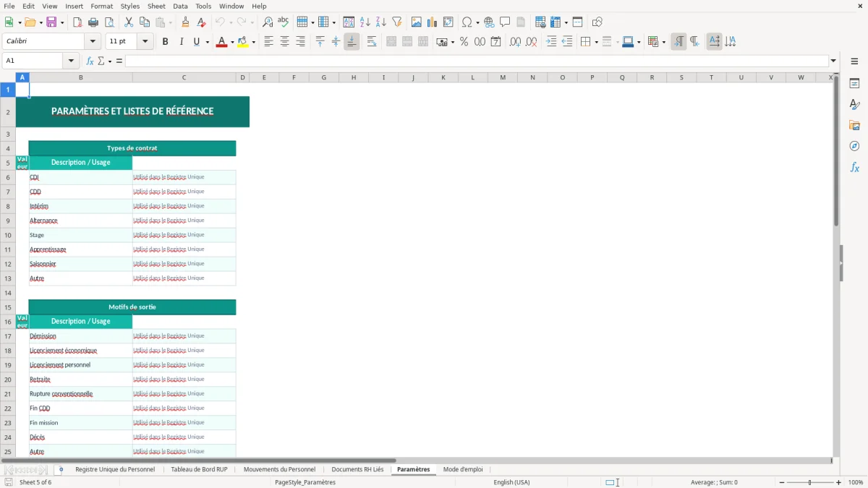This screenshot has width=868, height=488.
Task: Open the Sheet menu
Action: click(x=156, y=6)
